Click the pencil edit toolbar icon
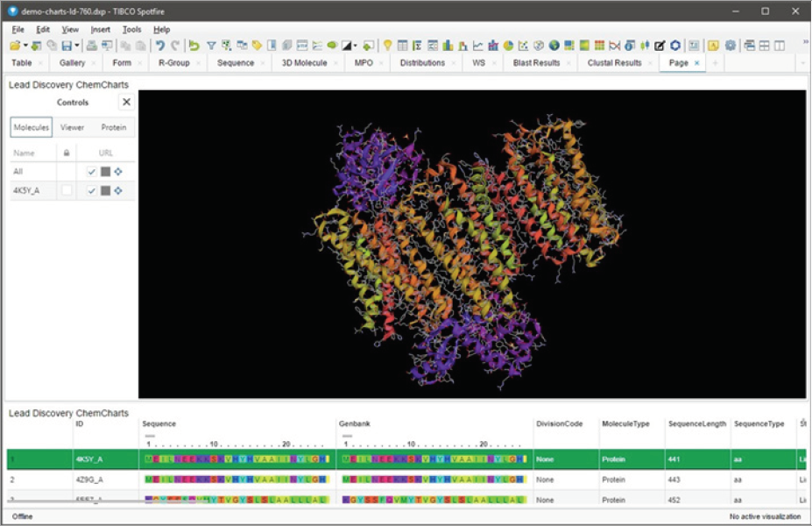 pos(660,46)
